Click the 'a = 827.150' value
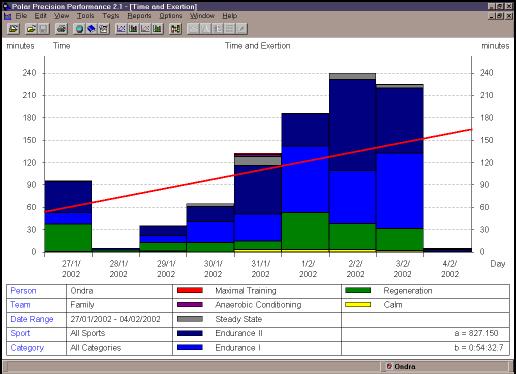The width and height of the screenshot is (516, 374). [476, 333]
